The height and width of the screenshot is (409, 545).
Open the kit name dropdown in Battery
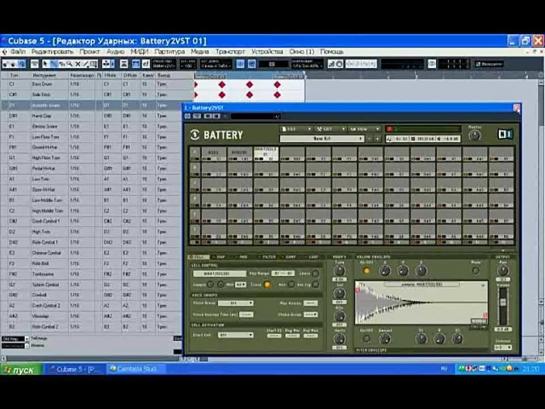[322, 139]
